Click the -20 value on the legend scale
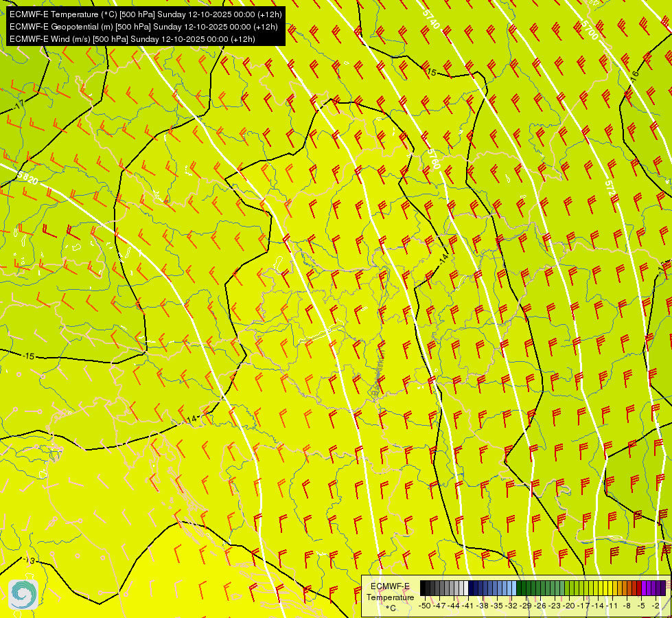Viewport: 672px width, 618px height. pyautogui.click(x=569, y=606)
